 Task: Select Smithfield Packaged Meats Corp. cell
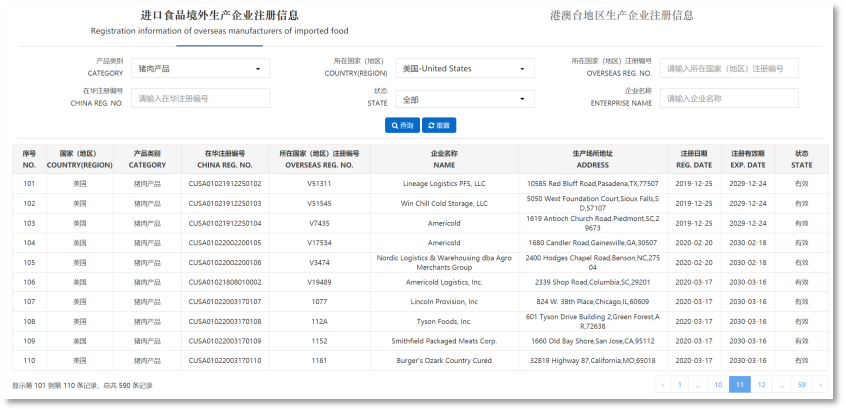pyautogui.click(x=444, y=341)
